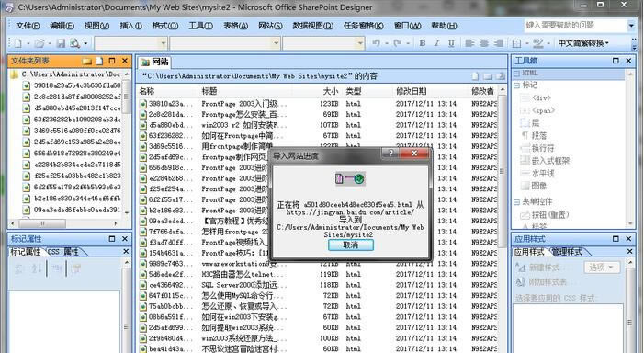This screenshot has width=644, height=353.
Task: Collapse the HTML section in toolbox
Action: point(516,74)
